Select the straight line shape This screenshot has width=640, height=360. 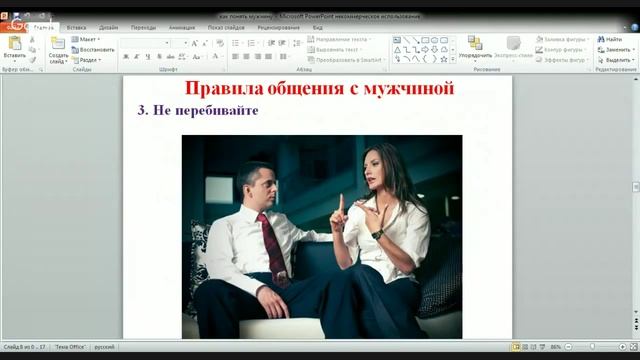click(x=407, y=40)
